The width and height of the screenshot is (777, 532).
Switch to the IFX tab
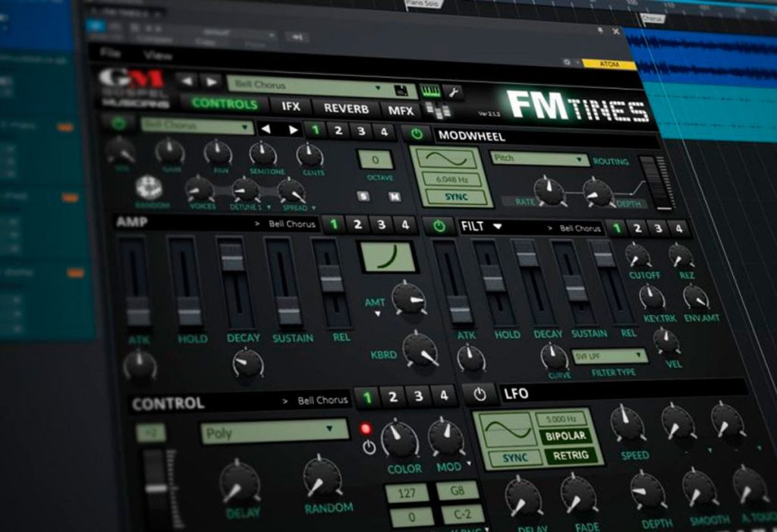(291, 106)
